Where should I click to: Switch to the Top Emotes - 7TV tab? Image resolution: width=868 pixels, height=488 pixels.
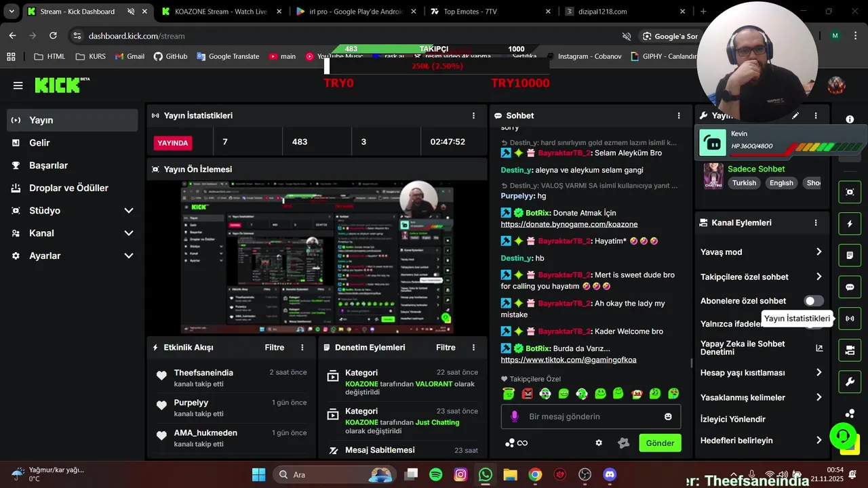click(491, 12)
